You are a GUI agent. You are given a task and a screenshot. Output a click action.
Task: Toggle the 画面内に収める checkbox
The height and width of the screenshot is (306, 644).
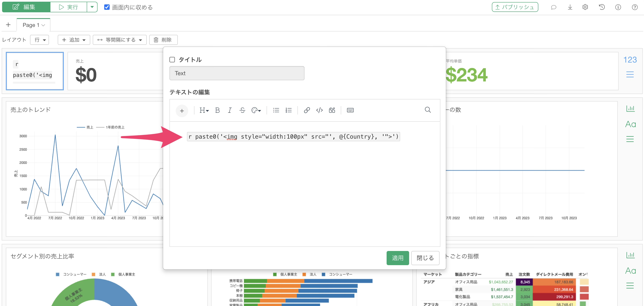(107, 7)
